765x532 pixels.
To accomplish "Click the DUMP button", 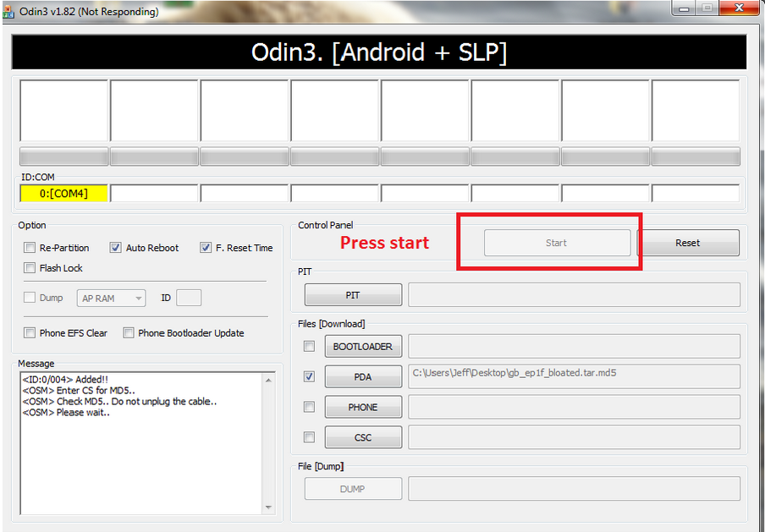I will coord(353,489).
